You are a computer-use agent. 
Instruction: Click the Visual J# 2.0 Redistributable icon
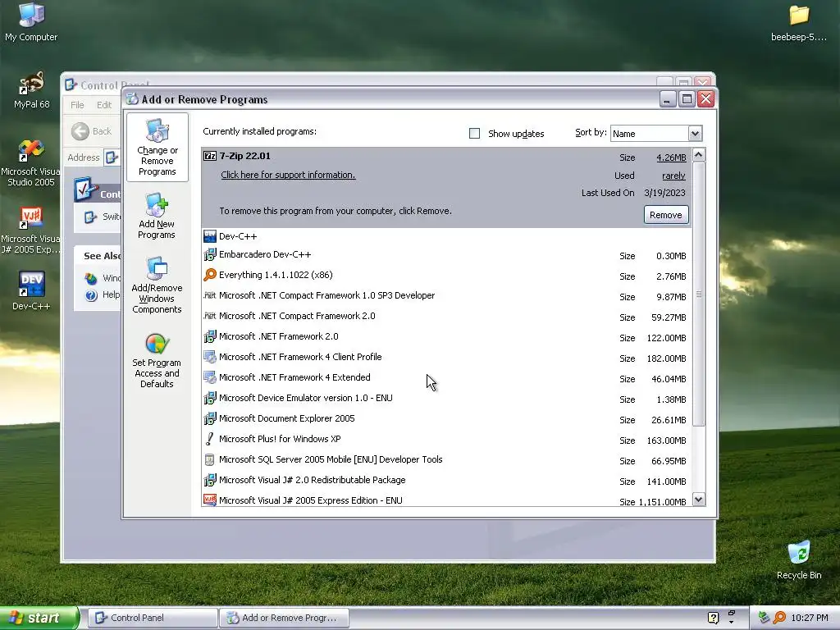(x=210, y=480)
